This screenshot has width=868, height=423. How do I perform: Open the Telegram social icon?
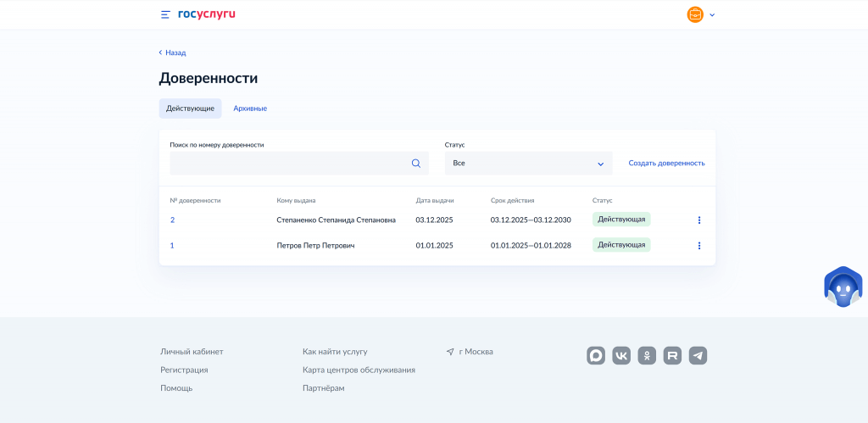(x=698, y=355)
